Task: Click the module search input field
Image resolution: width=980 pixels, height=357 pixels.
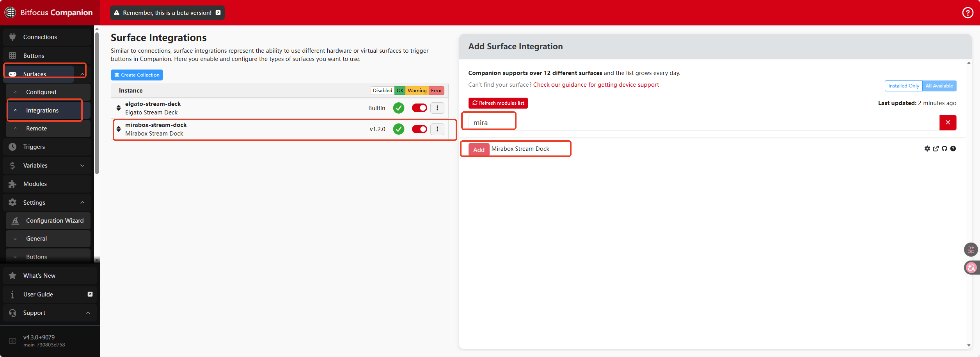Action: pyautogui.click(x=702, y=123)
